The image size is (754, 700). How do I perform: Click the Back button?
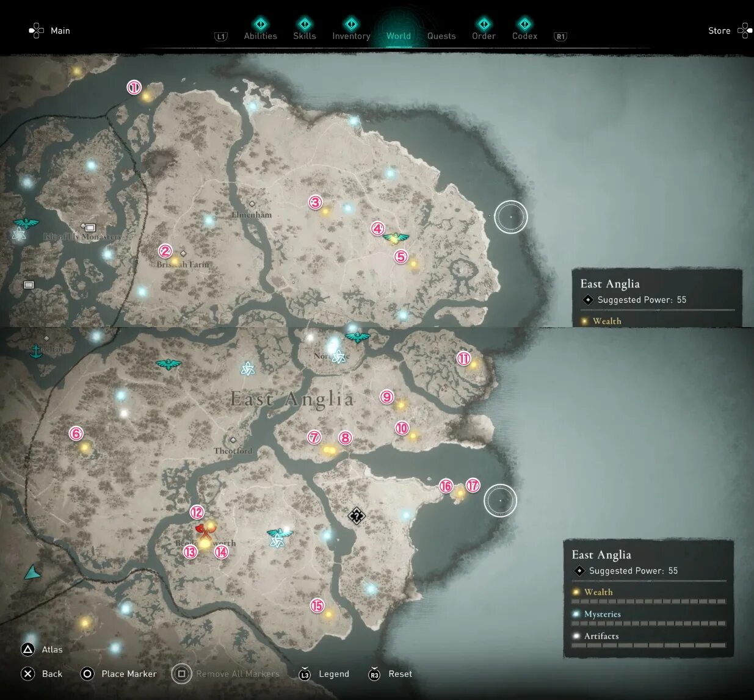click(42, 674)
